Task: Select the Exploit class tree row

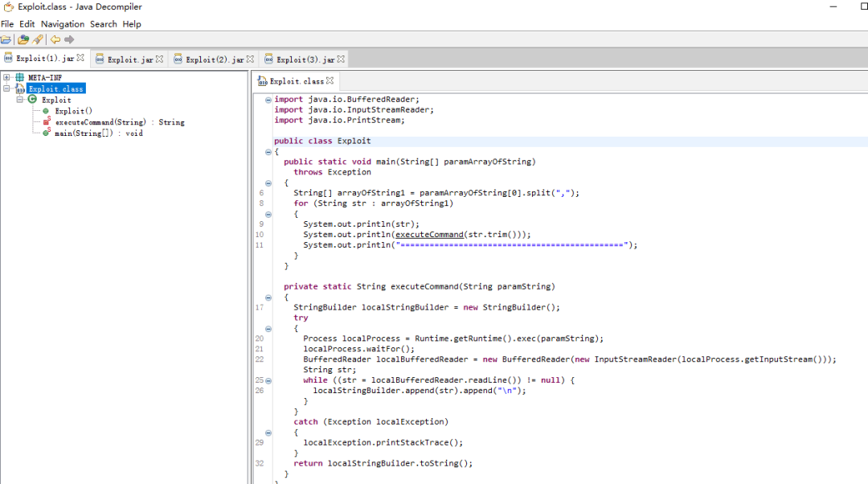Action: [56, 100]
